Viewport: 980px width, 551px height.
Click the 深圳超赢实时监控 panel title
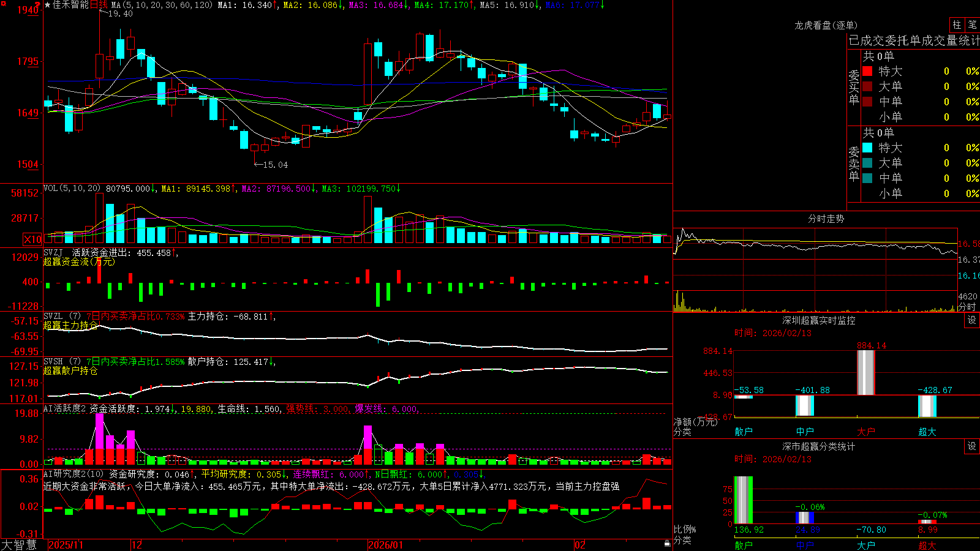819,320
